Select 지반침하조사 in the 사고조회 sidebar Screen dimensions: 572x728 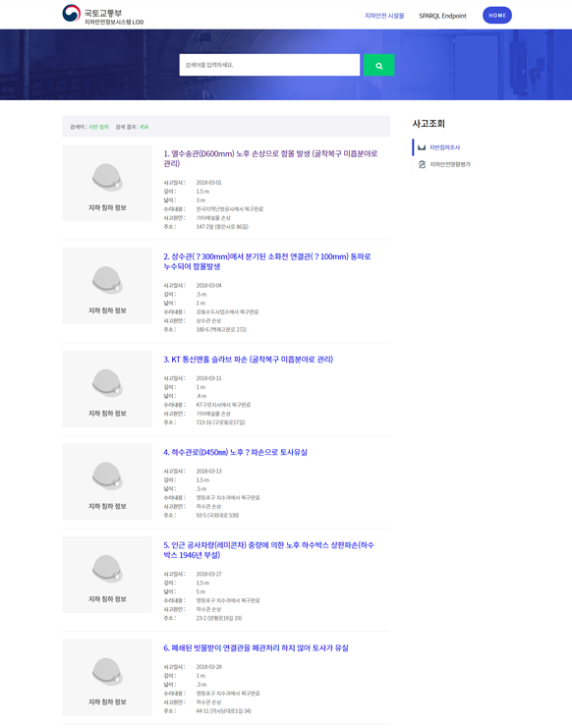click(x=444, y=147)
